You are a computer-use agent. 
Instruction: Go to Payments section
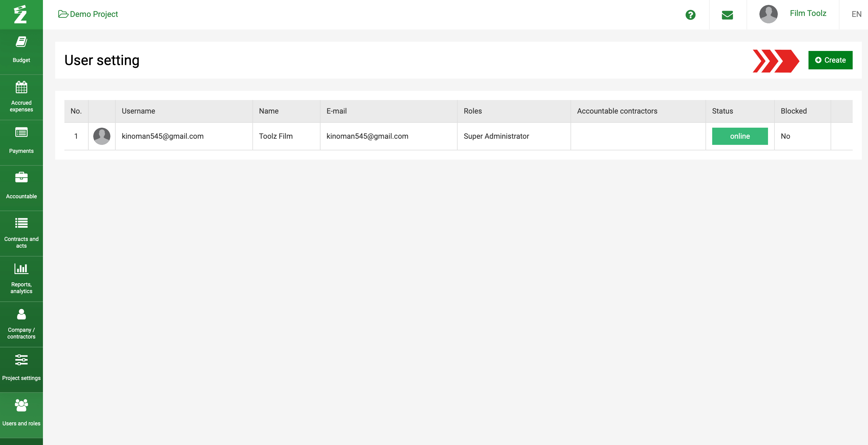pos(21,142)
